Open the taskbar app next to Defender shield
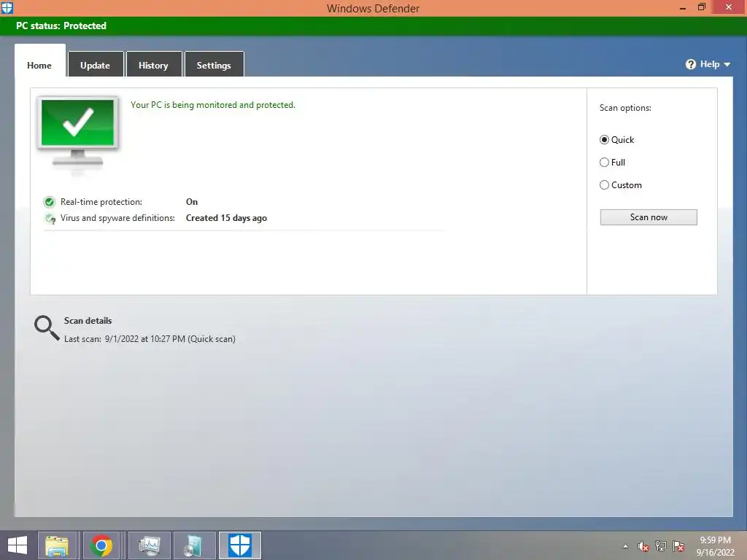 [x=195, y=545]
